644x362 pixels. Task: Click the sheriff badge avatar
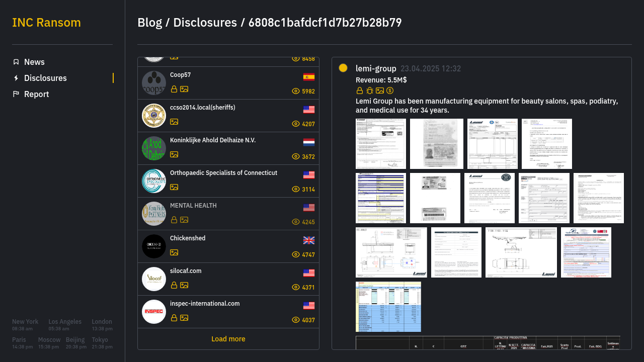(154, 116)
